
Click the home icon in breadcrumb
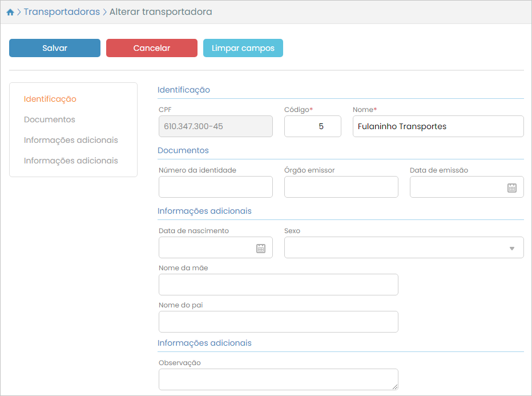coord(10,12)
